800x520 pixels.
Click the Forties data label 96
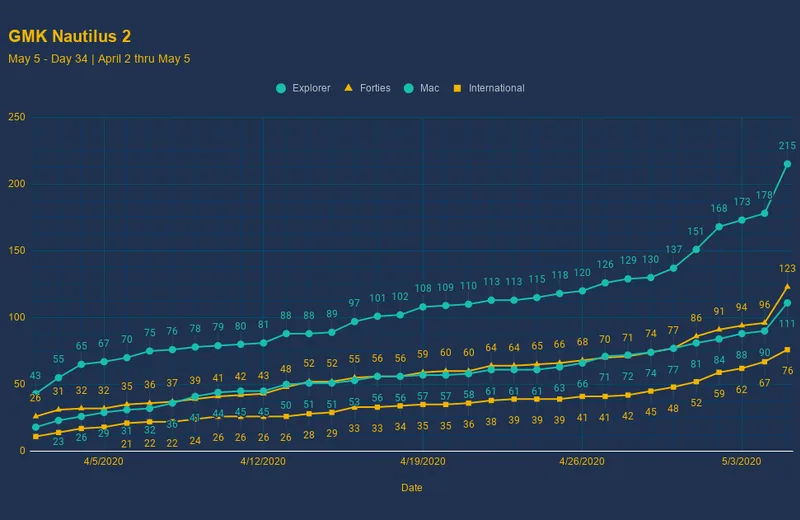coord(764,305)
